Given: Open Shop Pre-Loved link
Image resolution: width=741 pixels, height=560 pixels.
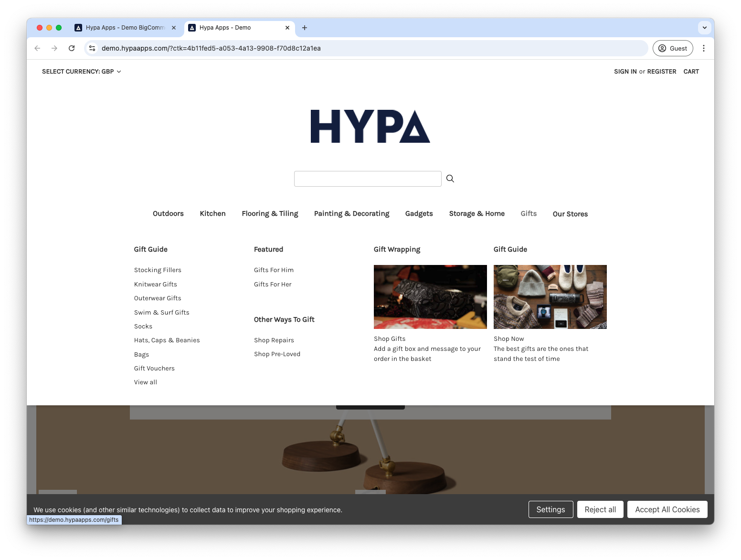Looking at the screenshot, I should [x=277, y=354].
